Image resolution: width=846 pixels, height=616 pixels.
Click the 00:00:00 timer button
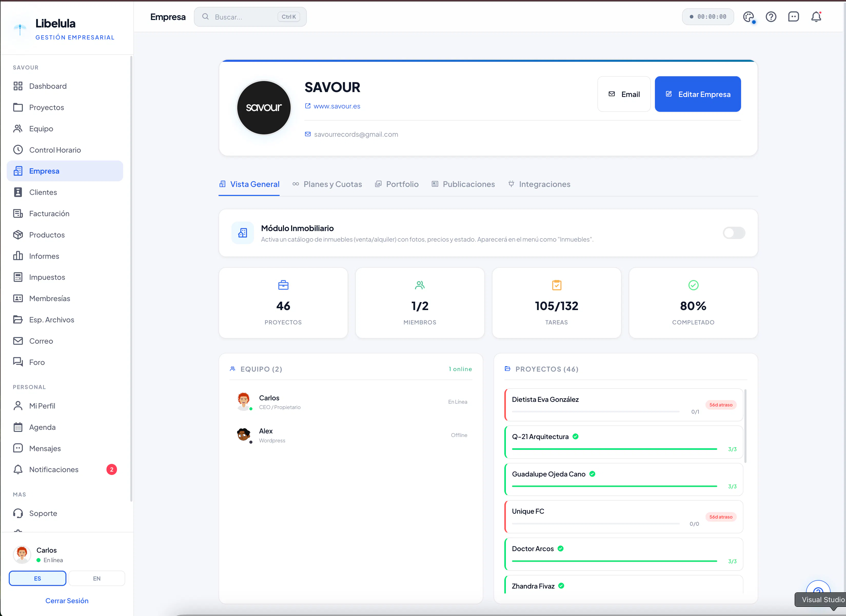708,17
